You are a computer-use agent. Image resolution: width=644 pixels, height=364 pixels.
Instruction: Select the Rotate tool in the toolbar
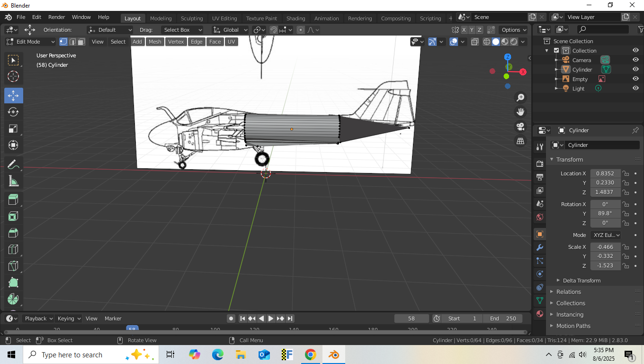13,112
